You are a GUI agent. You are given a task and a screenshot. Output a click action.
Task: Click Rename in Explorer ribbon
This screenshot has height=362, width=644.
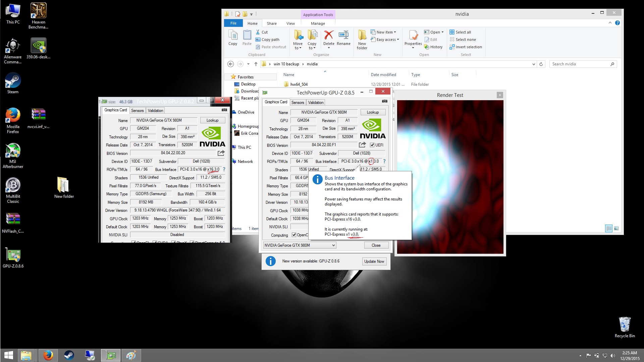click(x=343, y=38)
